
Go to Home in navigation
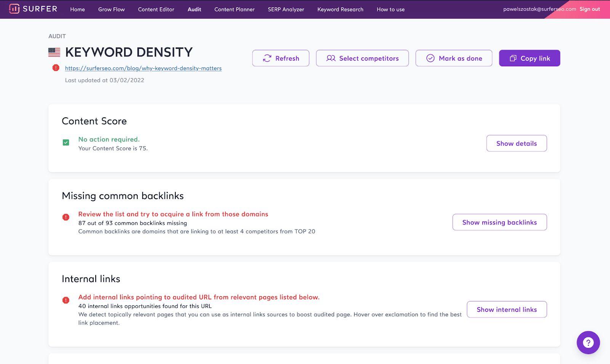[x=77, y=10]
